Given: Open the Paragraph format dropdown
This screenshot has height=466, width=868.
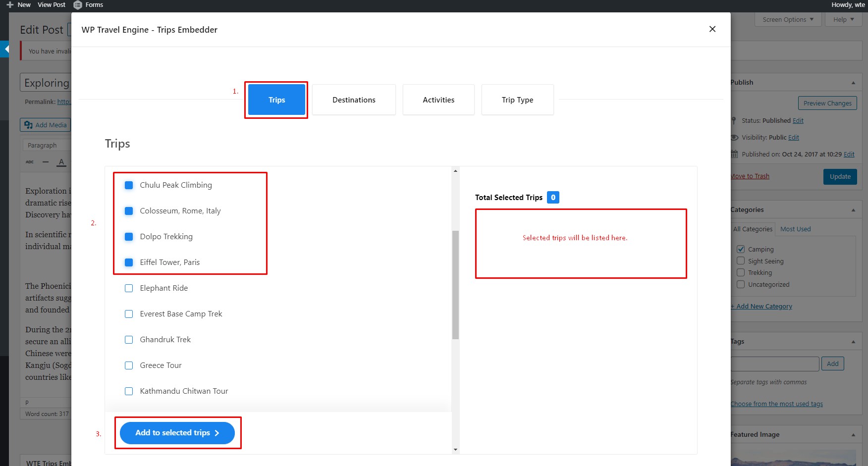Looking at the screenshot, I should 47,146.
